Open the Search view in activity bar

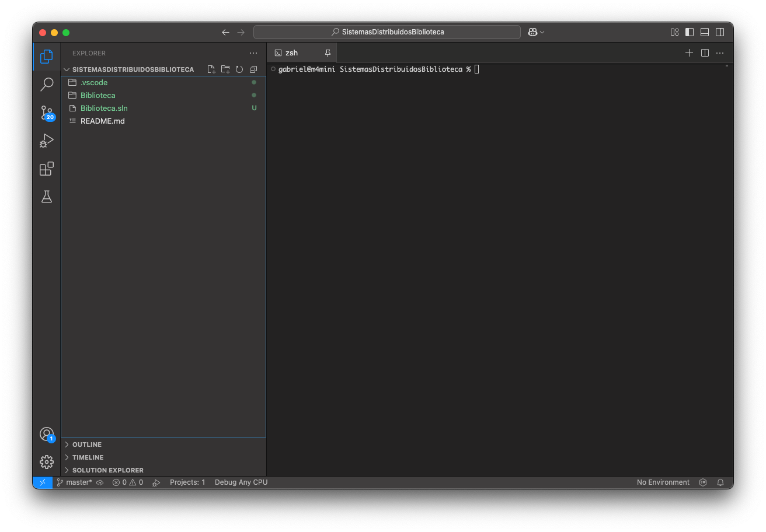[x=47, y=85]
